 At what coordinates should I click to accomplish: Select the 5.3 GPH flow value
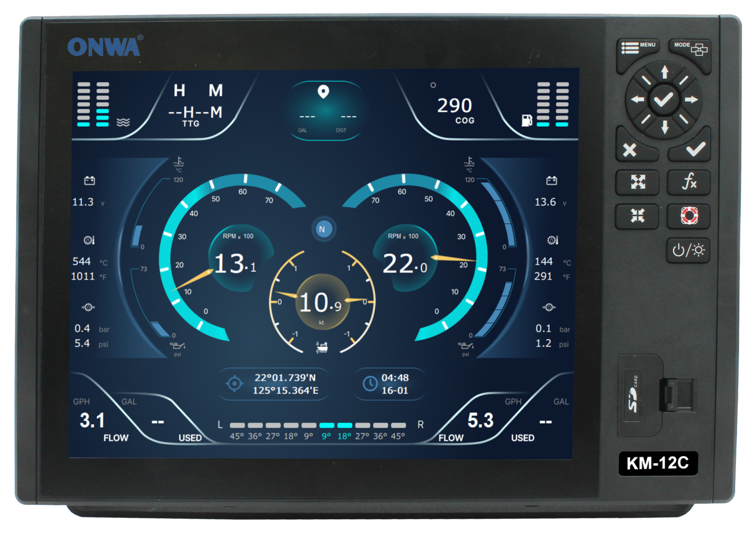pyautogui.click(x=480, y=421)
